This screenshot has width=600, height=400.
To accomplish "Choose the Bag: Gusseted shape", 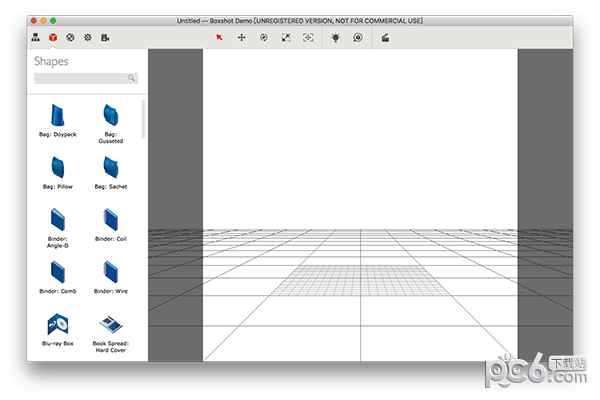I will 111,123.
